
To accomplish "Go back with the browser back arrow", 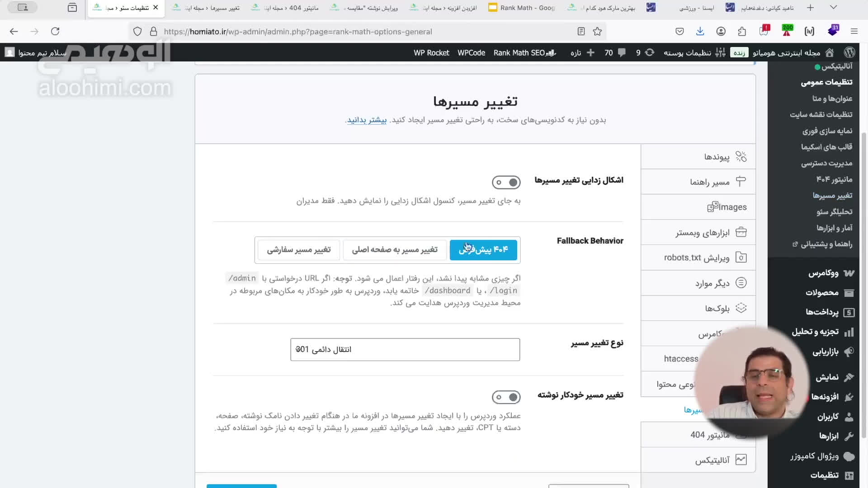I will click(x=14, y=32).
